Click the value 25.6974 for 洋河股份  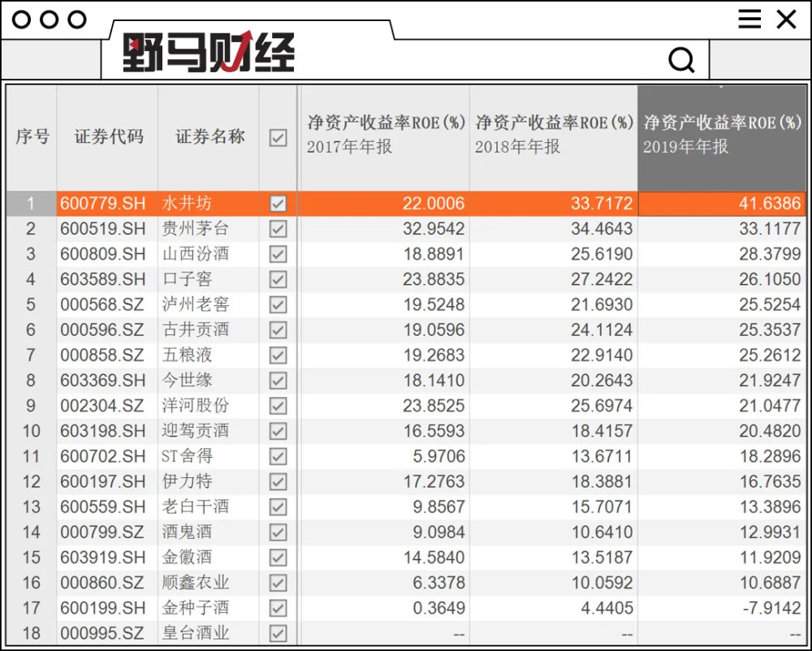pyautogui.click(x=602, y=406)
